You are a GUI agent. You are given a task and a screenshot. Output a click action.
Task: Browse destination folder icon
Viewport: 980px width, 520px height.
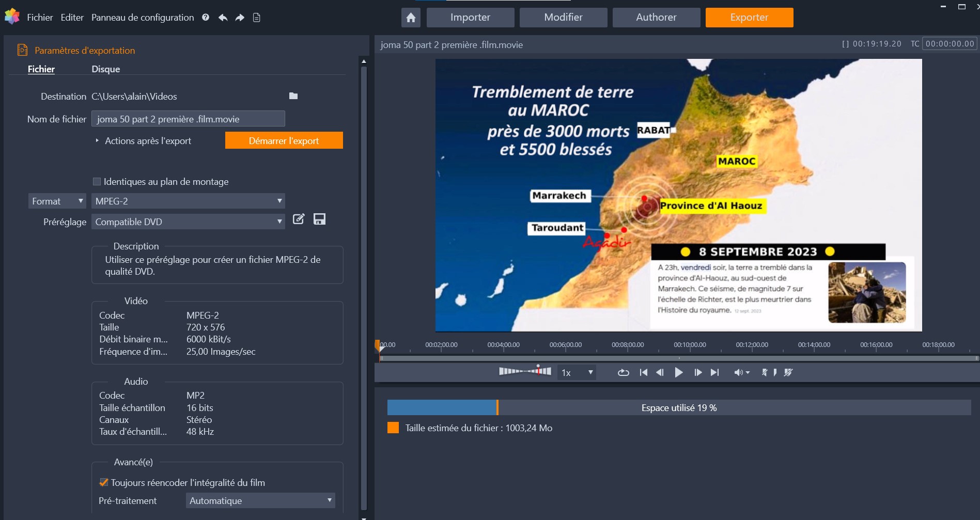coord(293,96)
